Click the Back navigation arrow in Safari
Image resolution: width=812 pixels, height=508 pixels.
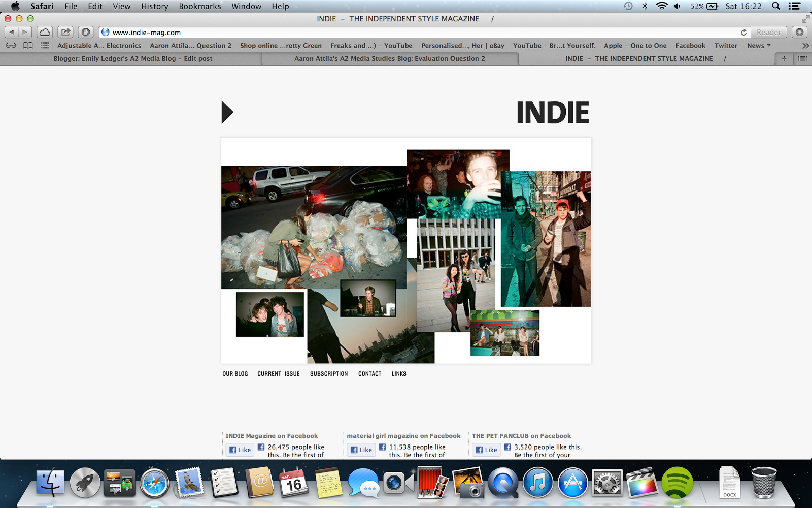pos(11,31)
